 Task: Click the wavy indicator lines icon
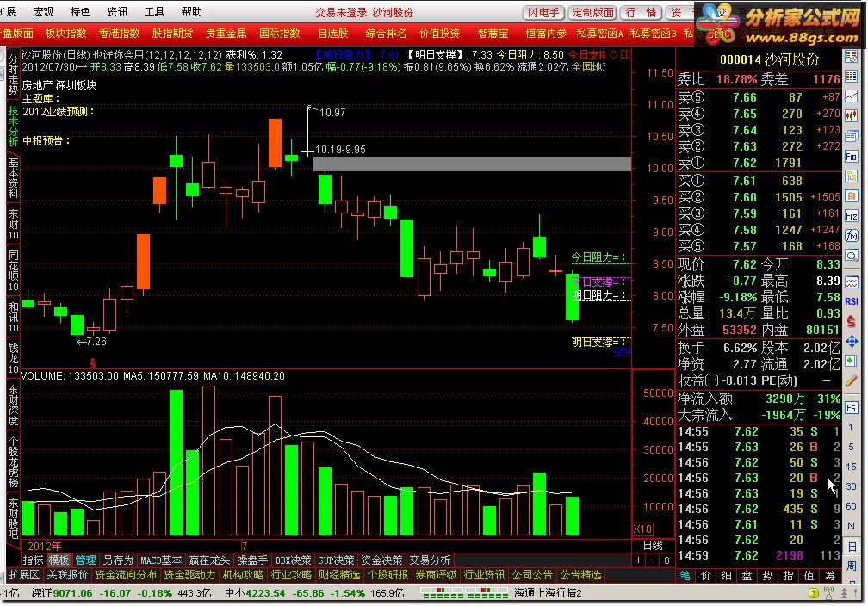coord(852,281)
